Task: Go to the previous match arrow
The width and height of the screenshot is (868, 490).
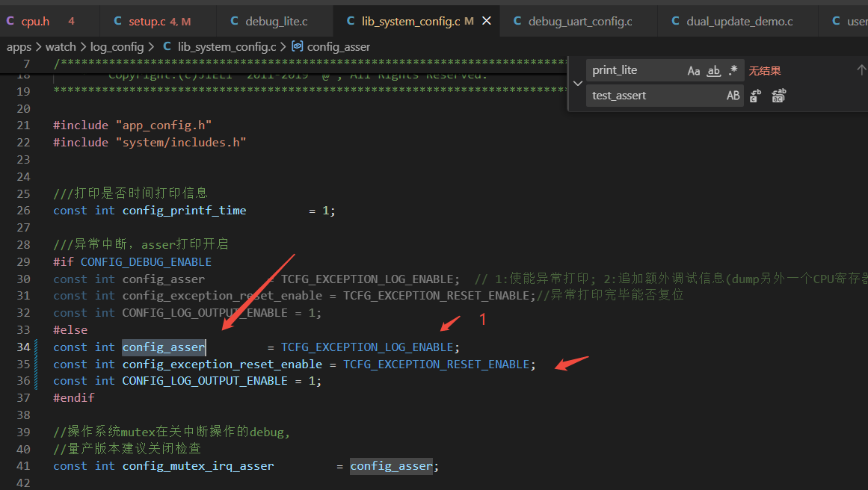Action: 861,70
